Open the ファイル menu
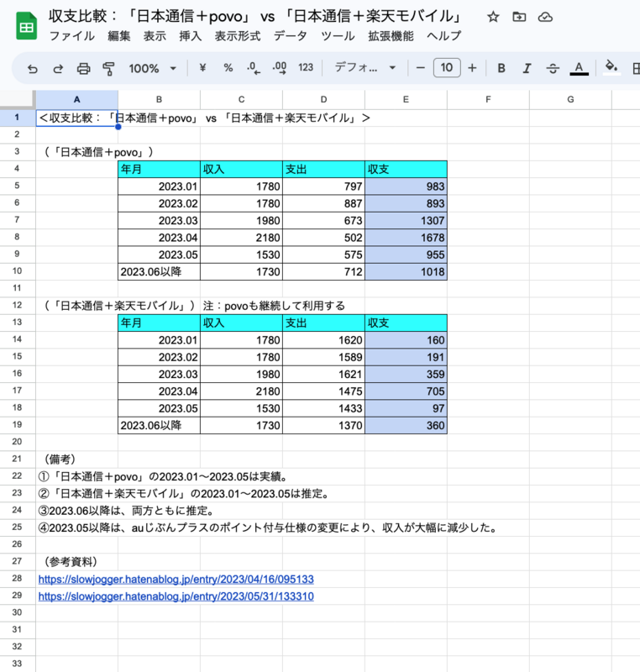 [x=71, y=36]
